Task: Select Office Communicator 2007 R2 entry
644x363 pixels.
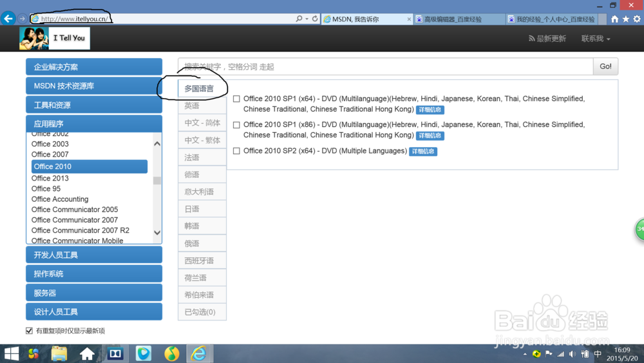Action: (x=80, y=231)
